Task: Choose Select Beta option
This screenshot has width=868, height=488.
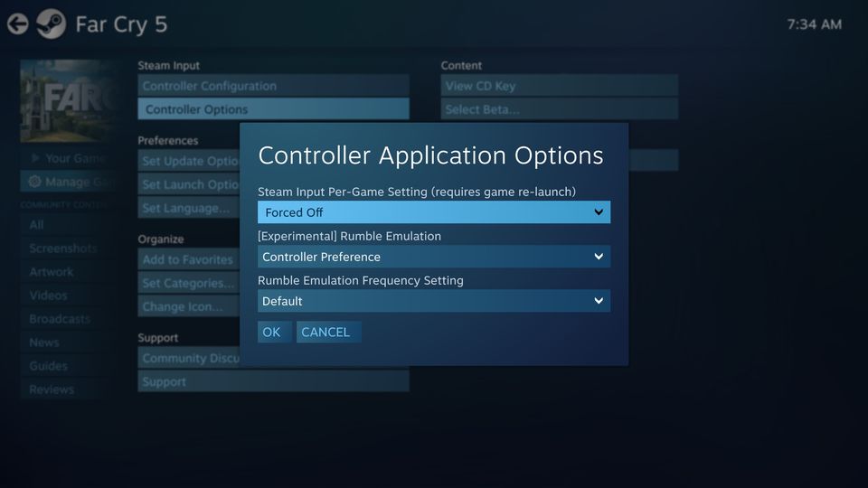Action: click(559, 109)
